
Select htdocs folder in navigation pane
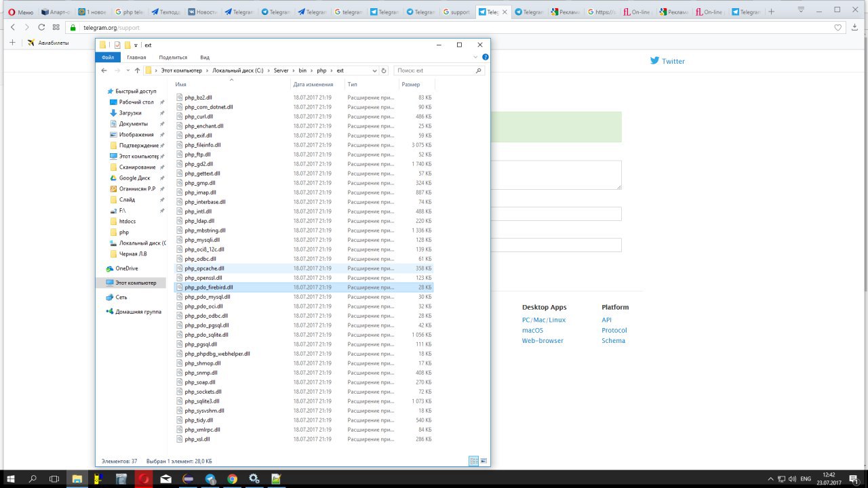coord(127,221)
